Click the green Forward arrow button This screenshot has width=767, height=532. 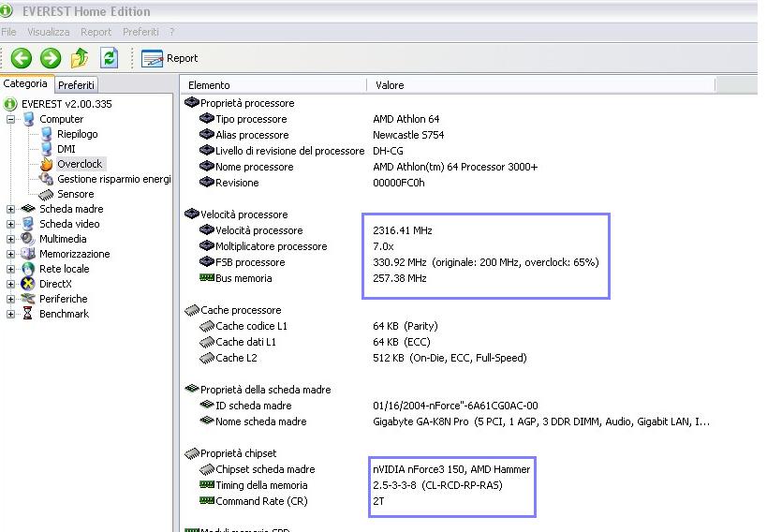click(x=51, y=58)
